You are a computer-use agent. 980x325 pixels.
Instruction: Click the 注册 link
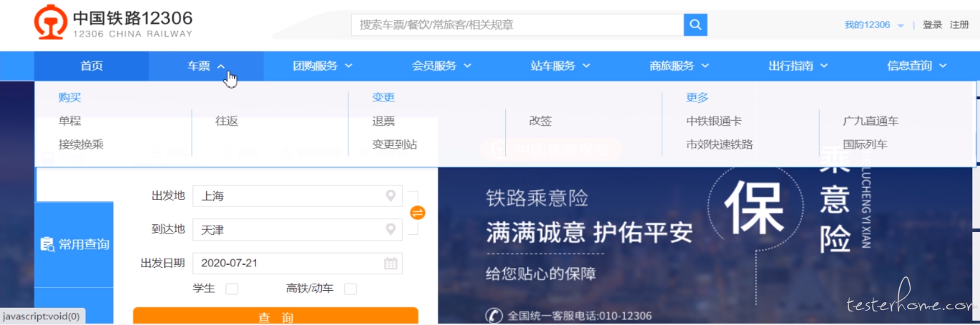[x=959, y=25]
